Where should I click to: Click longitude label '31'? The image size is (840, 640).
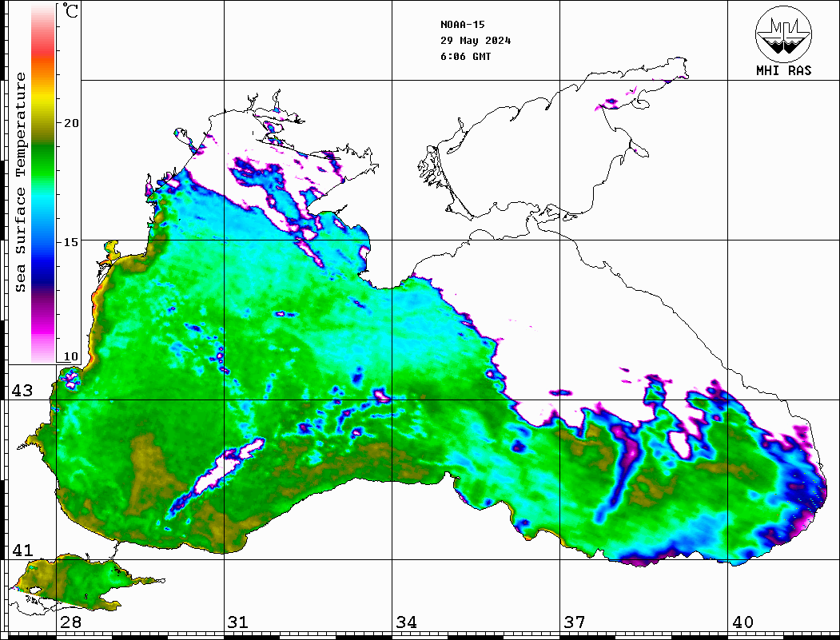coord(238,622)
